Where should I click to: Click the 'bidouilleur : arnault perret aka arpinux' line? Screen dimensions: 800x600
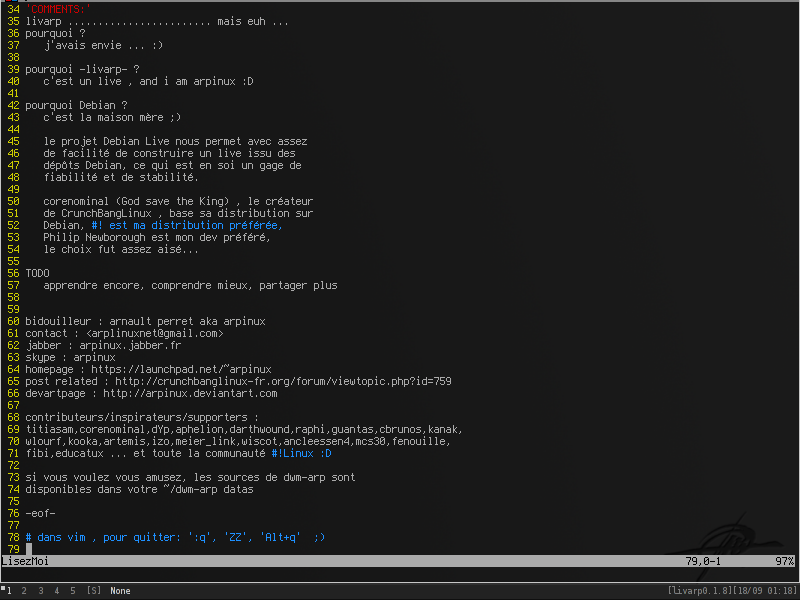(x=145, y=321)
